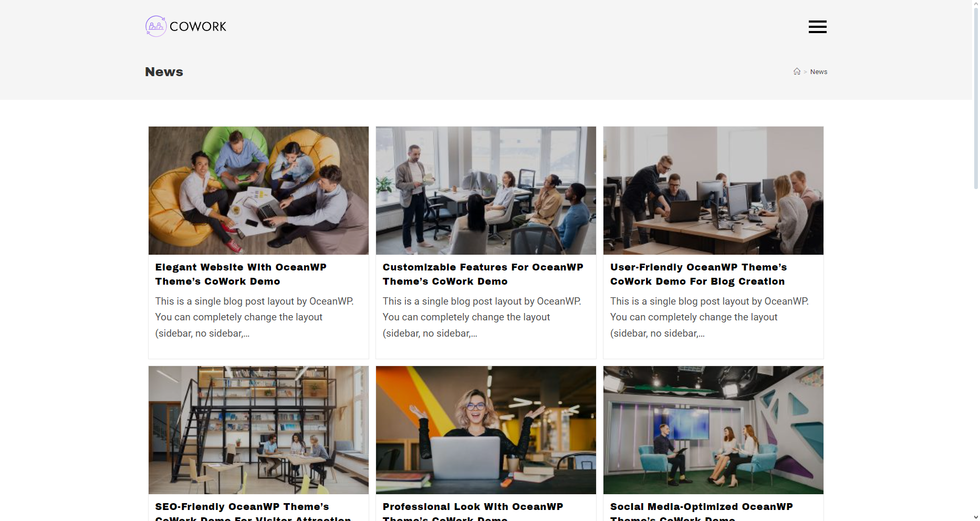Click the home icon in breadcrumb
This screenshot has height=521, width=980.
797,71
